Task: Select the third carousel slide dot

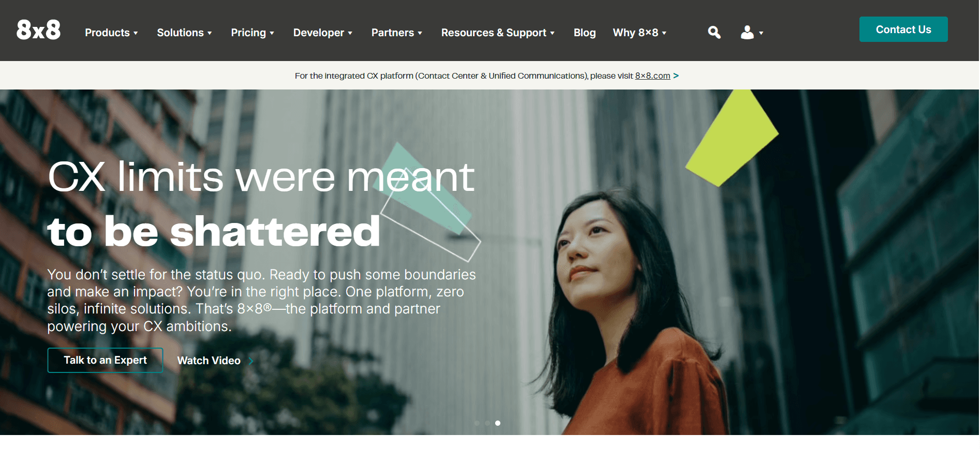Action: [498, 423]
